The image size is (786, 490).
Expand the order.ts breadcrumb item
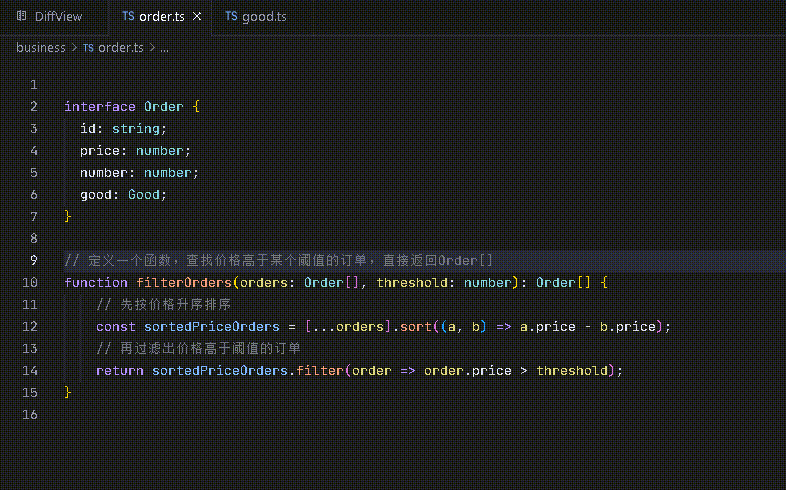click(120, 47)
